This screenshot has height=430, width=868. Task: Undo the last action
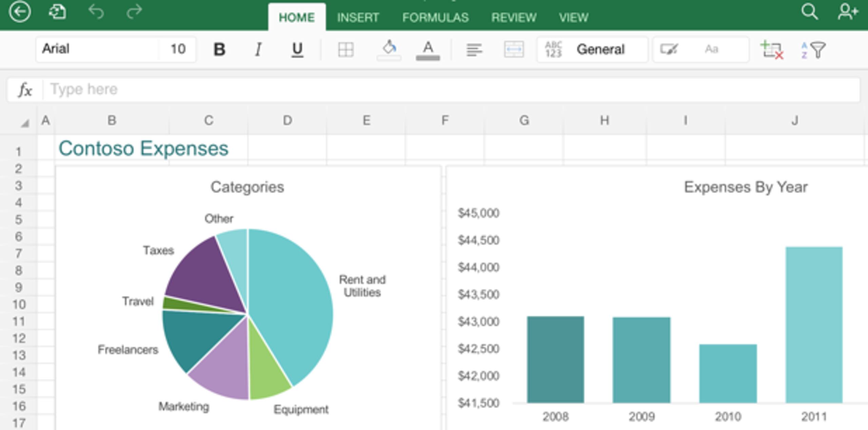pyautogui.click(x=96, y=12)
